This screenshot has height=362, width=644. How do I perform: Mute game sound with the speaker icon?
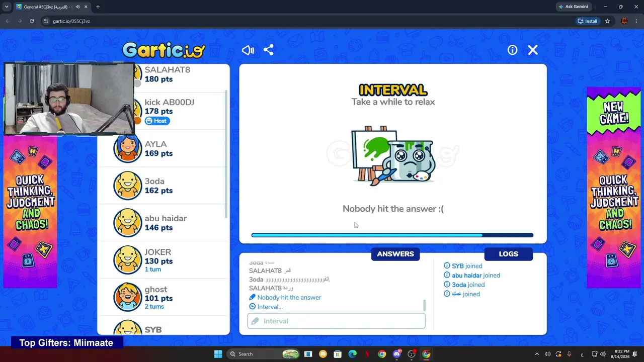click(248, 50)
